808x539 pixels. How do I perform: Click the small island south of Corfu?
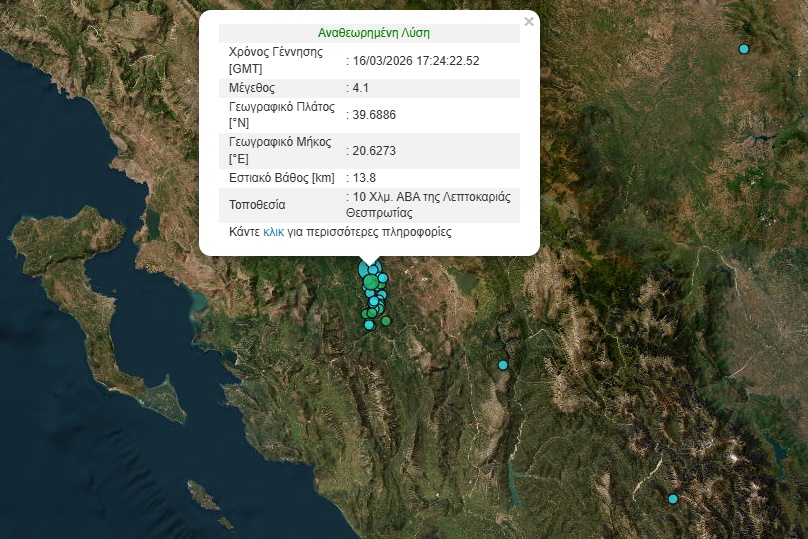pos(203,494)
